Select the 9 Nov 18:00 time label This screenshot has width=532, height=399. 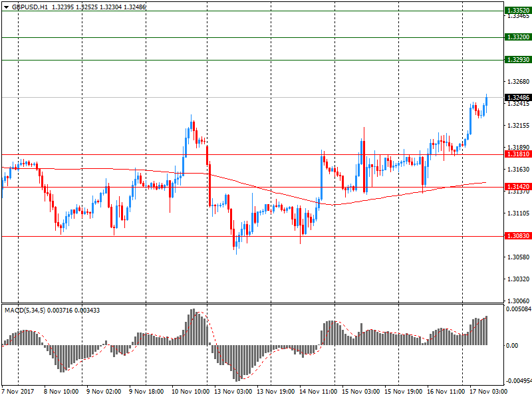[x=146, y=392]
